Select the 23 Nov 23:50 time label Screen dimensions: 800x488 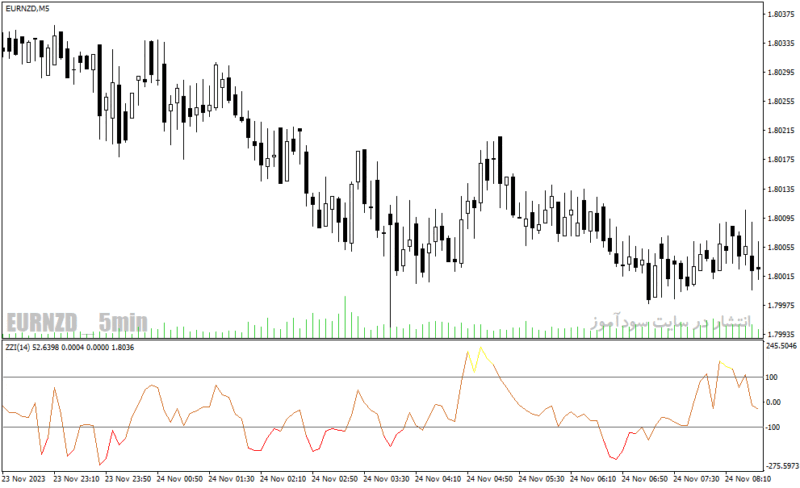pos(128,479)
